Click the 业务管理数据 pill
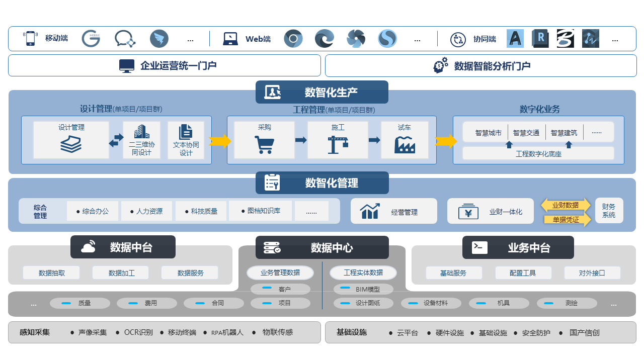 (x=280, y=273)
